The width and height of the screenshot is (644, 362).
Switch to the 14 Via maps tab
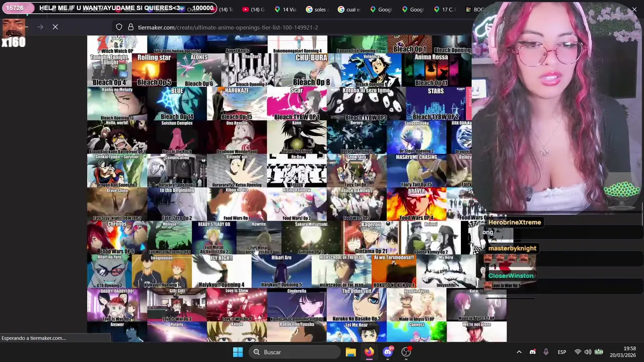(x=285, y=10)
